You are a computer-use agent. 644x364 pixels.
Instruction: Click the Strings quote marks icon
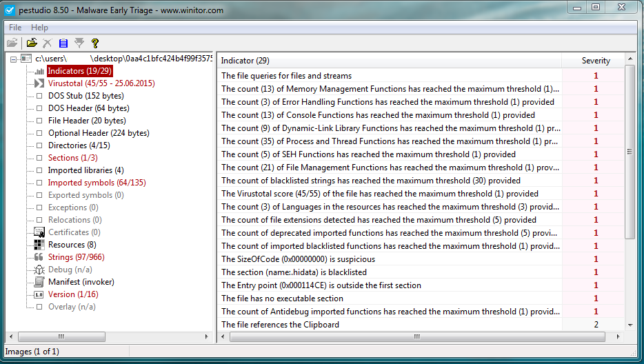(x=39, y=257)
